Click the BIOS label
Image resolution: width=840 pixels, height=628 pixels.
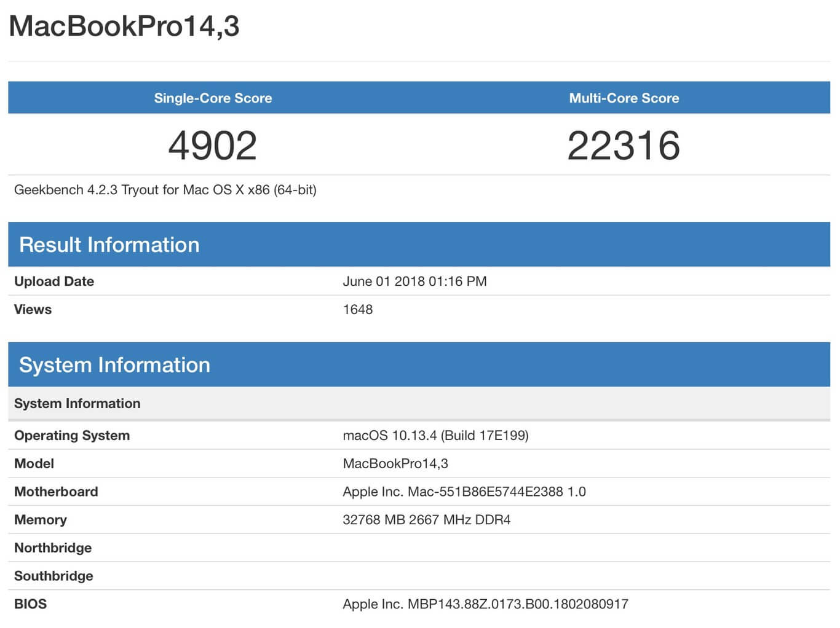30,604
